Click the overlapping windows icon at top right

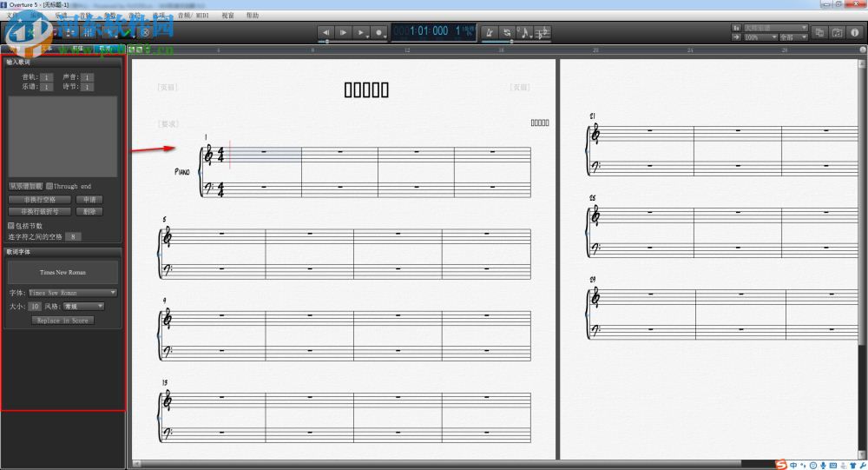(819, 33)
